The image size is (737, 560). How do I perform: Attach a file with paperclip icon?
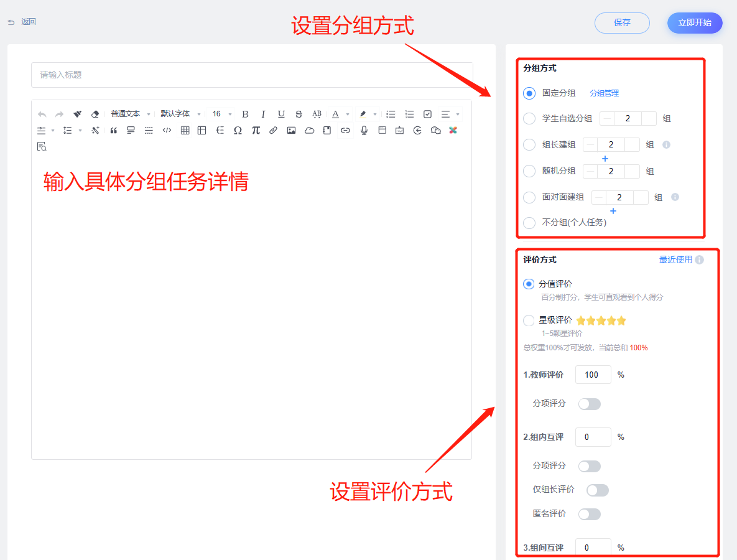(273, 130)
